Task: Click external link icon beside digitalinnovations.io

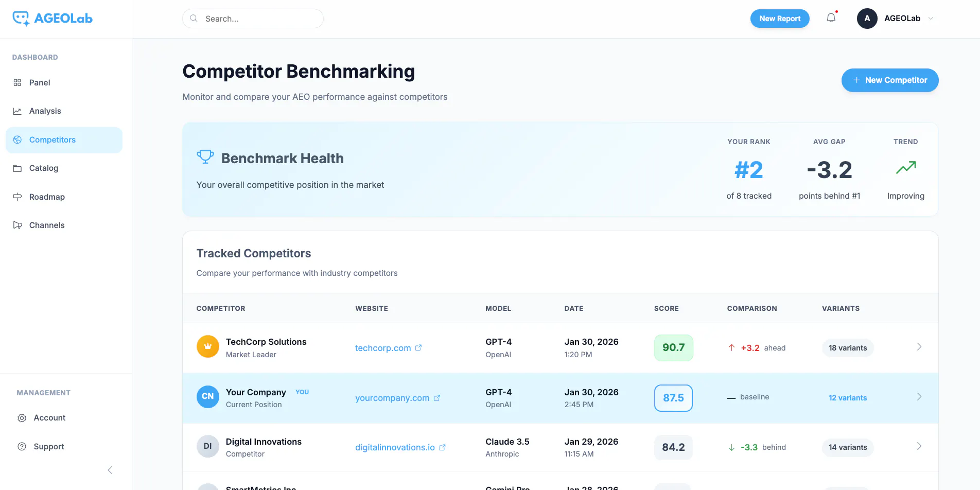Action: point(443,447)
